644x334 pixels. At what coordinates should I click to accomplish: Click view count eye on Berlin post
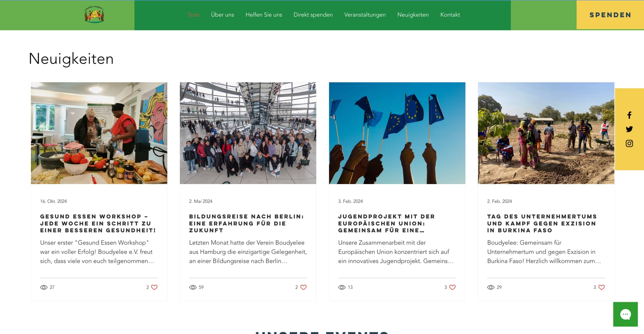[x=193, y=287]
